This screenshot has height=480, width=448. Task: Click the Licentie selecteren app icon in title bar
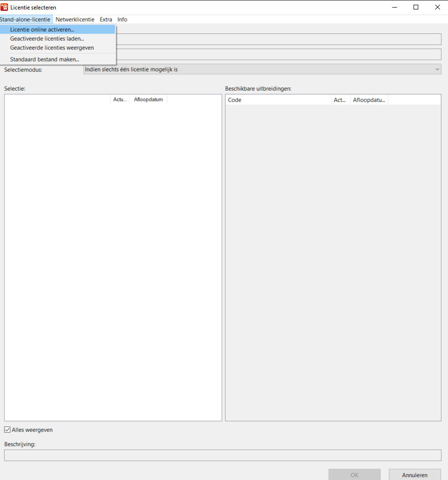(x=4, y=7)
